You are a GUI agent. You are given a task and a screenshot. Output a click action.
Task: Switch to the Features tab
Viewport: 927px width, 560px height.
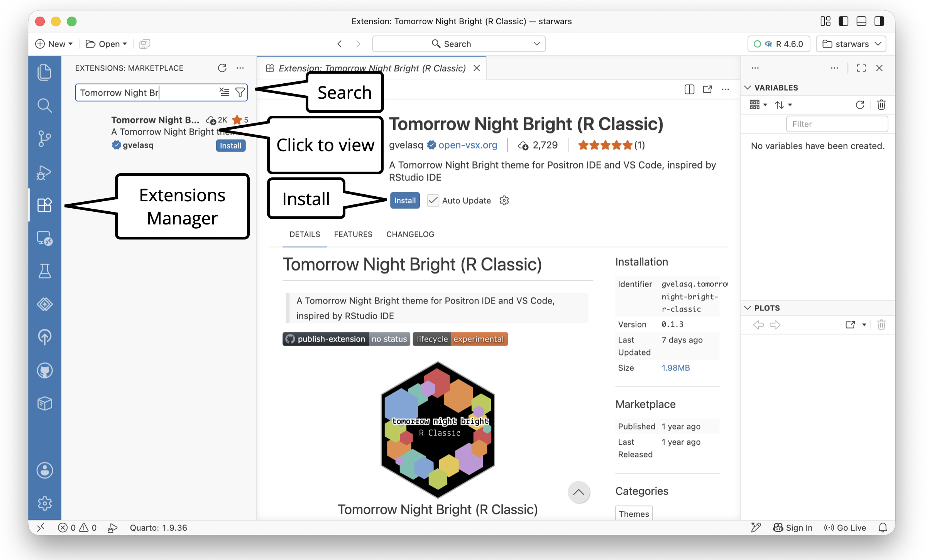pyautogui.click(x=353, y=234)
